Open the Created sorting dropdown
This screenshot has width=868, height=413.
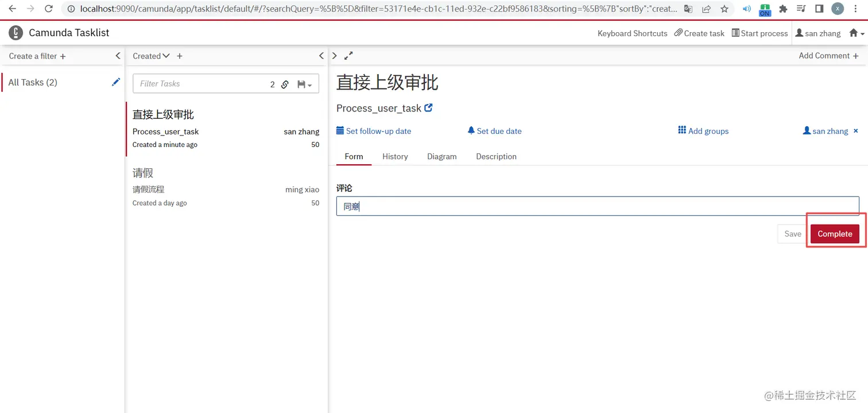pos(151,56)
